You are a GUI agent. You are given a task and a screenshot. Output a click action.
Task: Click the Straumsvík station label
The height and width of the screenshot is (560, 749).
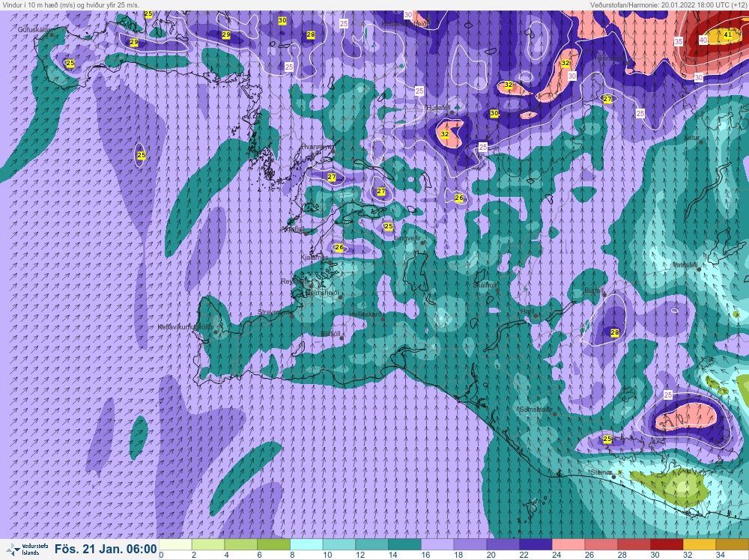(274, 312)
